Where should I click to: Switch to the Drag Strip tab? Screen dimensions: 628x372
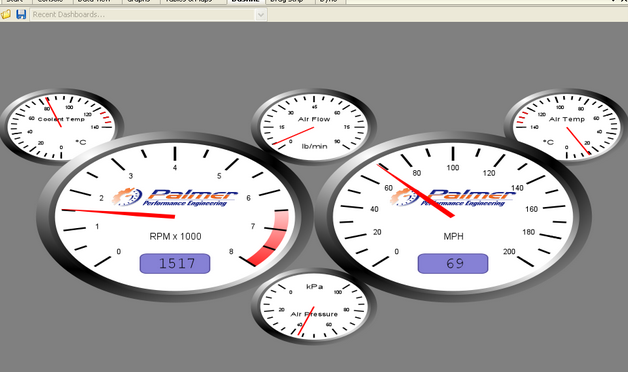click(x=291, y=1)
